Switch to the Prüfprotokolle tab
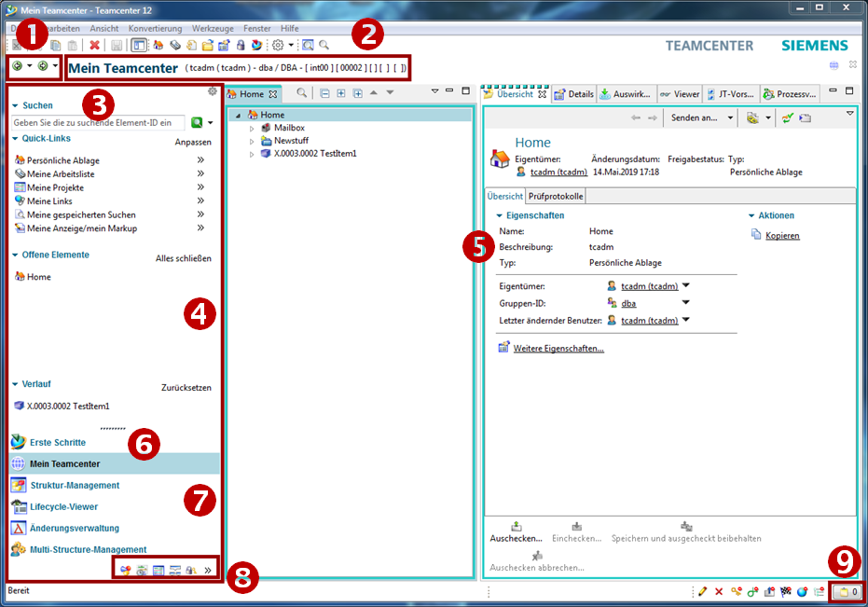868x607 pixels. 556,196
